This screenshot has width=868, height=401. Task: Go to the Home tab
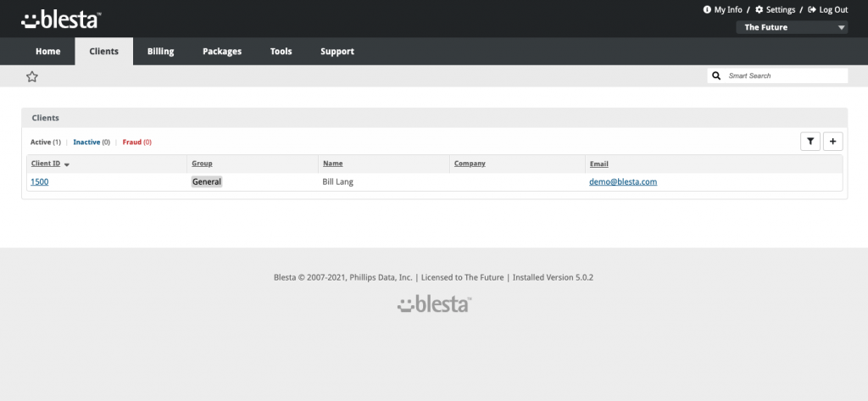pos(48,52)
